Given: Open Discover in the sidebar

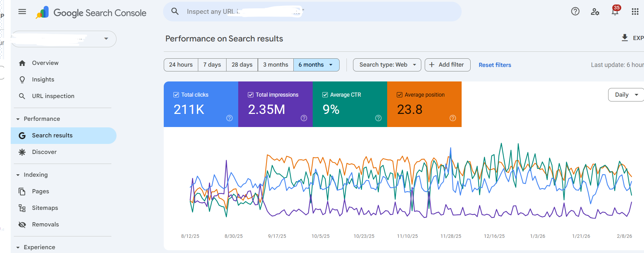Looking at the screenshot, I should coord(44,152).
